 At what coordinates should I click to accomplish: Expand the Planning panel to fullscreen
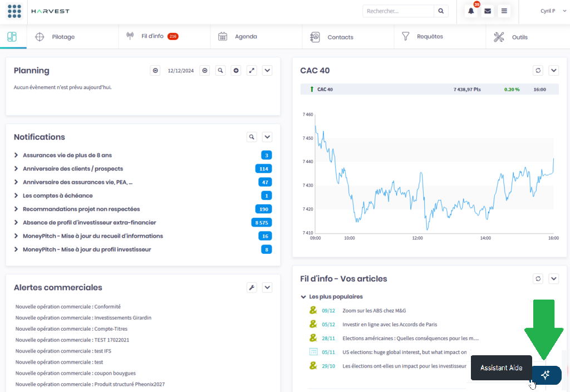coord(252,71)
